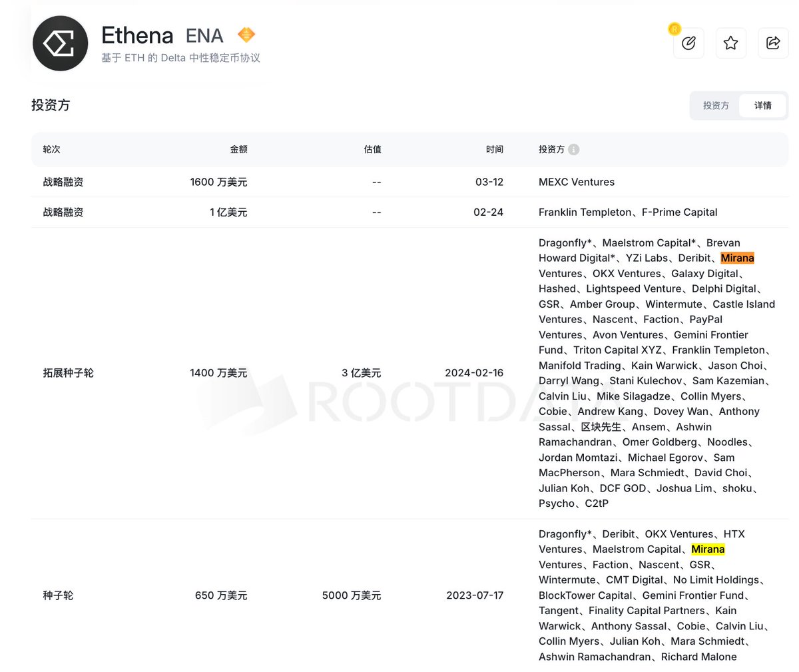Click the 拓展种子轮 round label
Image resolution: width=799 pixels, height=672 pixels.
click(69, 373)
